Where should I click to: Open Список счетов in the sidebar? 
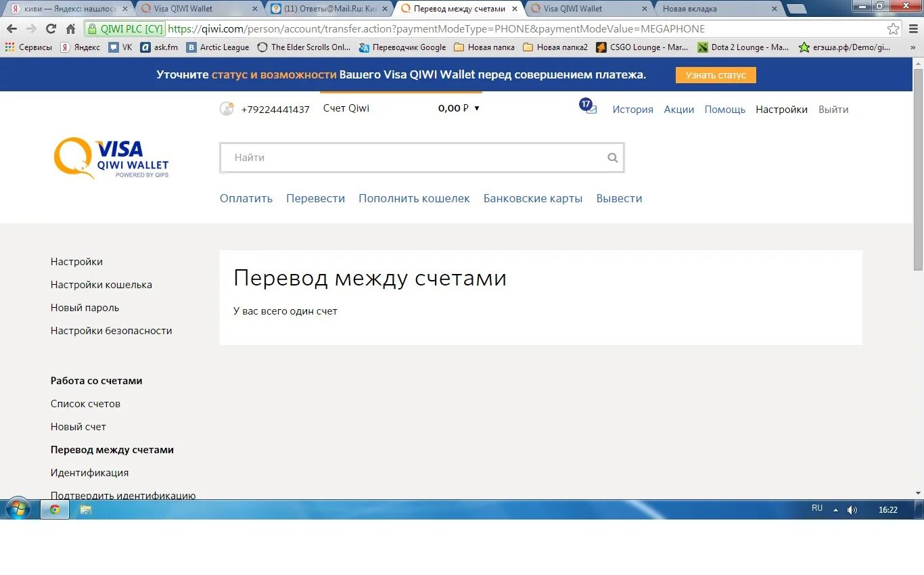coord(85,404)
